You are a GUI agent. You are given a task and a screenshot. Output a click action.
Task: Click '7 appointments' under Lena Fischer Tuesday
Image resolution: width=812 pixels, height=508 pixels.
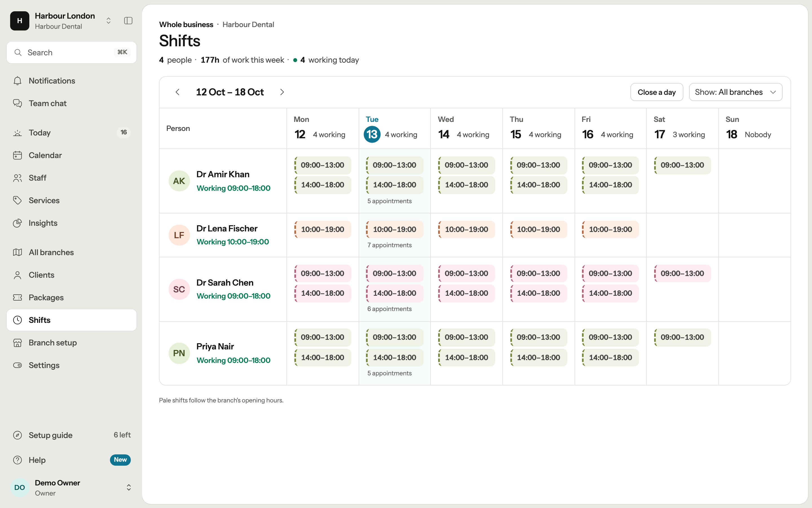pyautogui.click(x=389, y=245)
